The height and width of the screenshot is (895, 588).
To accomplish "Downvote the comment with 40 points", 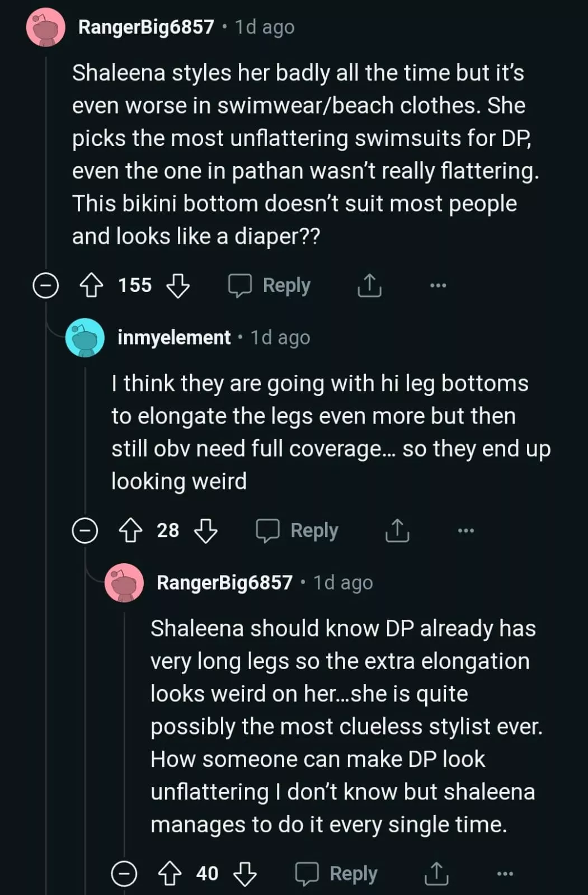I will coord(245,874).
